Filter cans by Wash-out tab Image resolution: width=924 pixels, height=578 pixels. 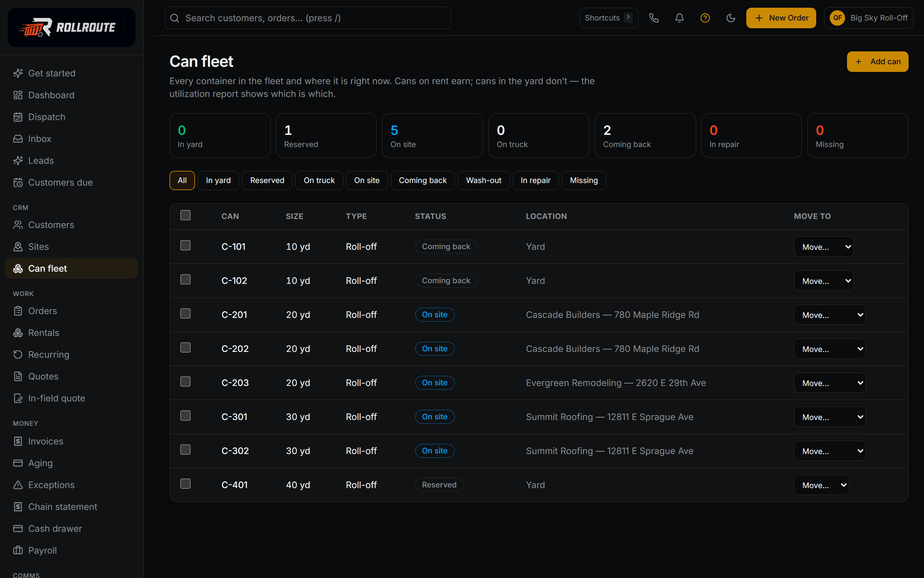(484, 180)
